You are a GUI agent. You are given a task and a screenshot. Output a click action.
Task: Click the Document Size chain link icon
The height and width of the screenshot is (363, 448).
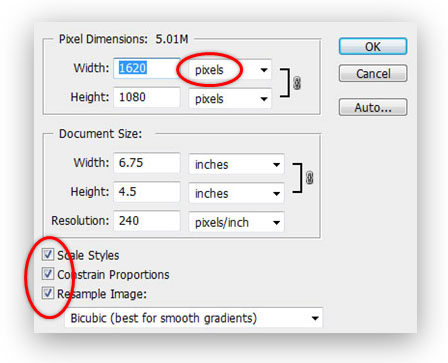click(x=309, y=177)
